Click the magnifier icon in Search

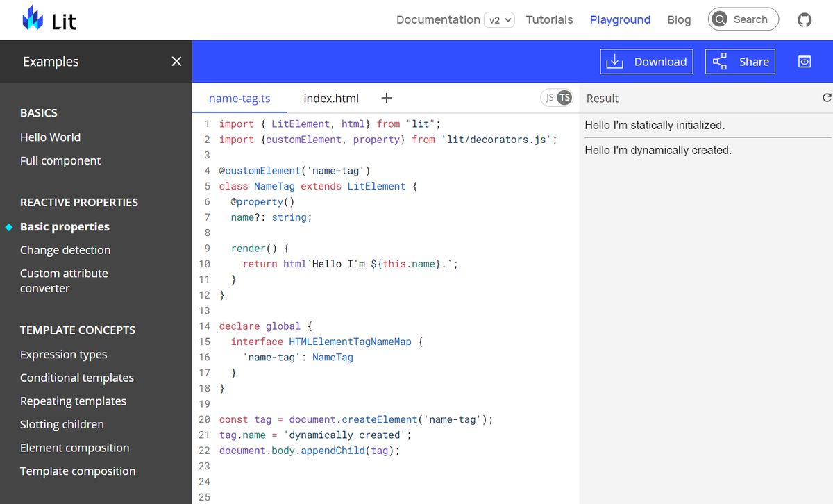pos(720,19)
